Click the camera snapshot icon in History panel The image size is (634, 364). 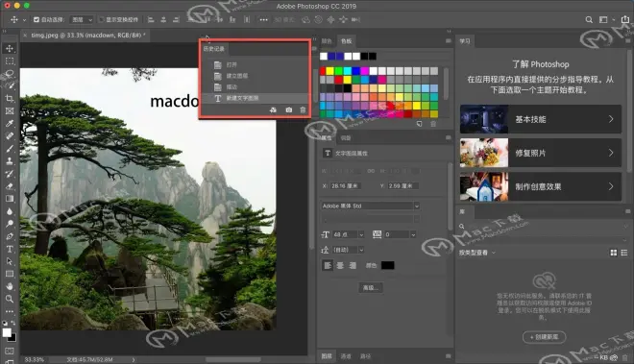289,110
